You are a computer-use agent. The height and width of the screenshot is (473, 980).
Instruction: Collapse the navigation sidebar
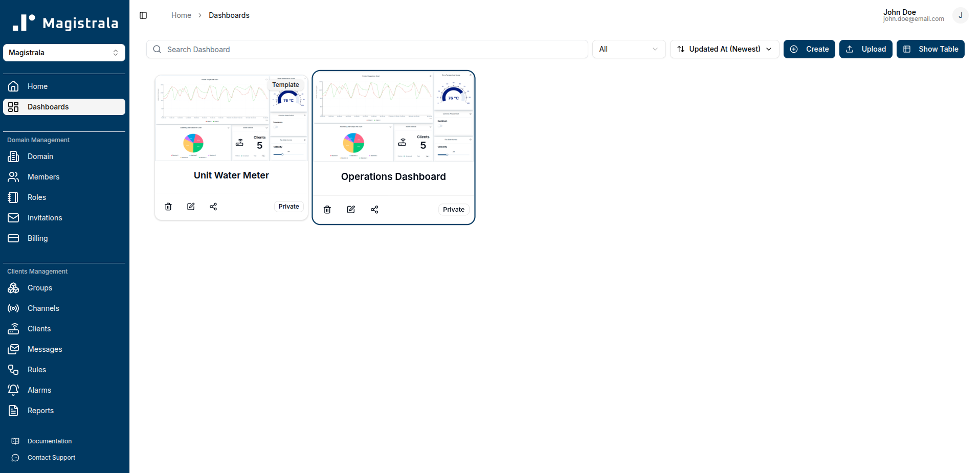click(143, 15)
